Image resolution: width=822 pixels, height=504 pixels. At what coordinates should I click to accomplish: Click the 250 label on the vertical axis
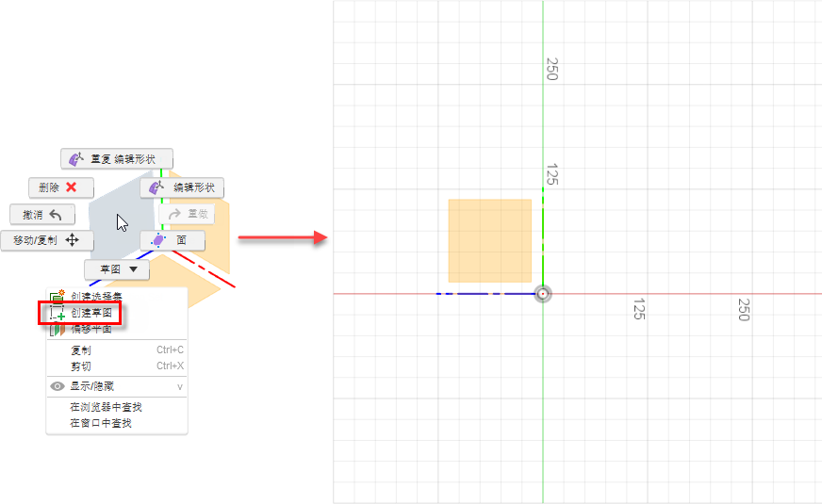(x=551, y=69)
